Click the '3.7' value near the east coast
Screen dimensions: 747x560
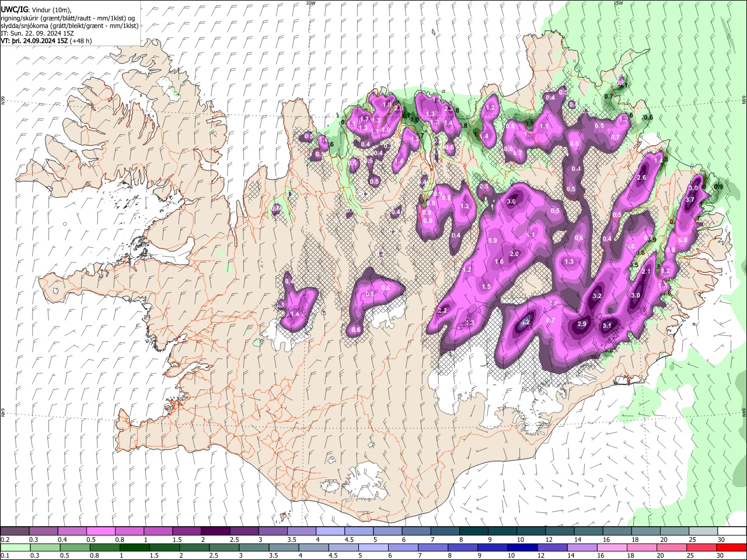pyautogui.click(x=689, y=200)
